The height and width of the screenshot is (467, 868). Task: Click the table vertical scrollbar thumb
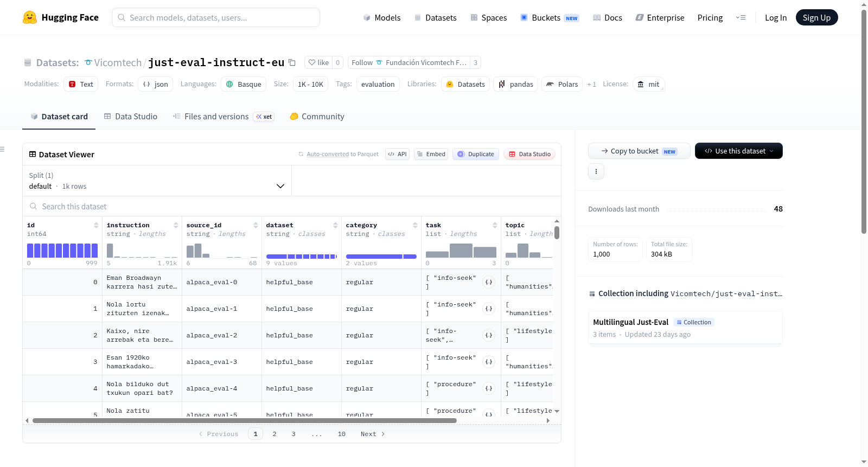(x=557, y=233)
